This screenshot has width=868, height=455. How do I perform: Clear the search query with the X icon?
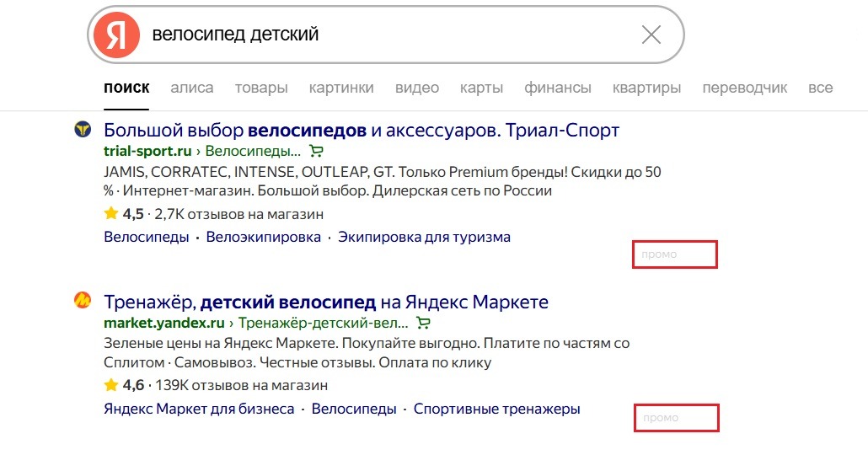click(x=651, y=35)
